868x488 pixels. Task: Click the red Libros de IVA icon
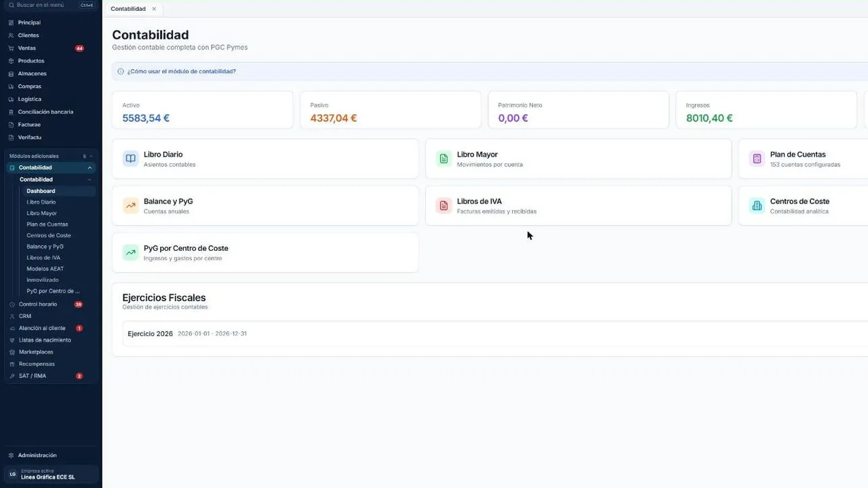[444, 205]
